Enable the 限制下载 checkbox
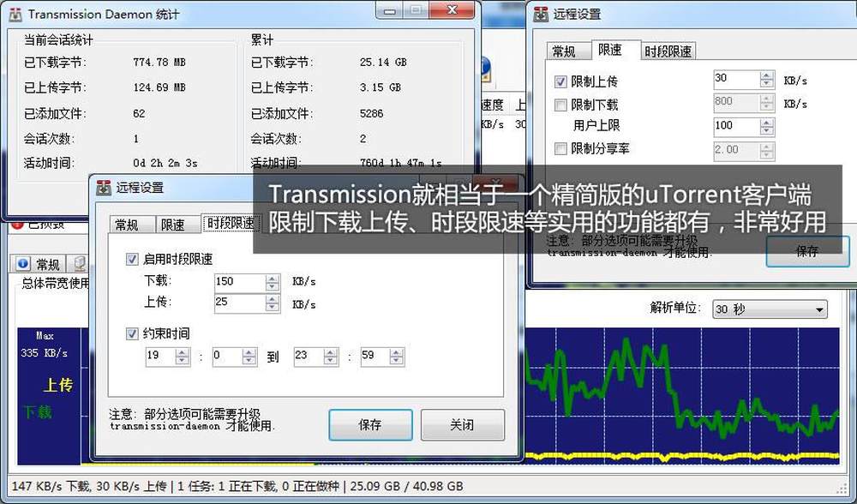This screenshot has height=504, width=857. pyautogui.click(x=560, y=105)
